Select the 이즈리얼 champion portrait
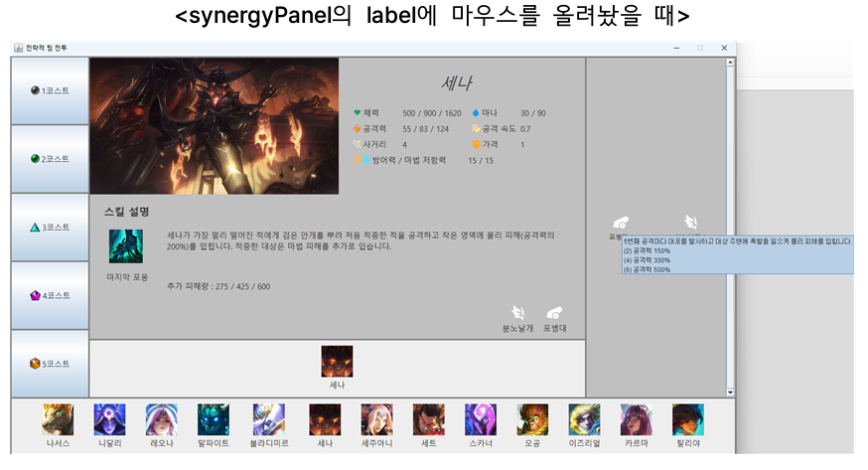 [x=584, y=419]
